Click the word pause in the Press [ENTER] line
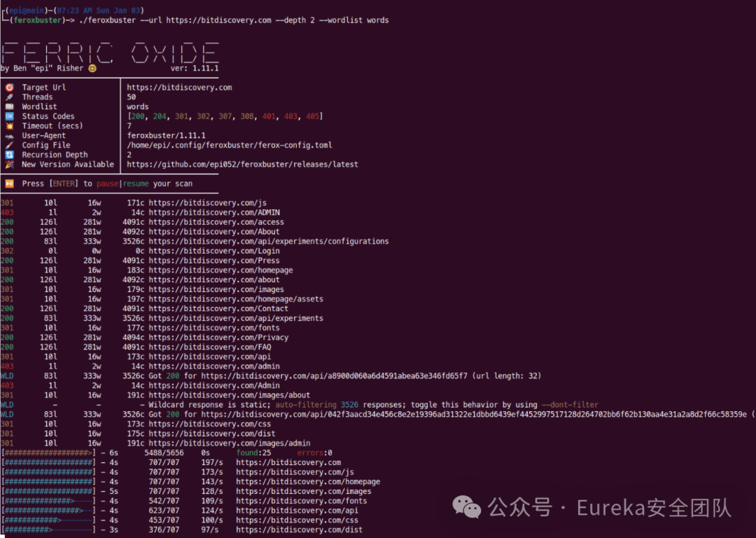The height and width of the screenshot is (538, 756). coord(108,184)
